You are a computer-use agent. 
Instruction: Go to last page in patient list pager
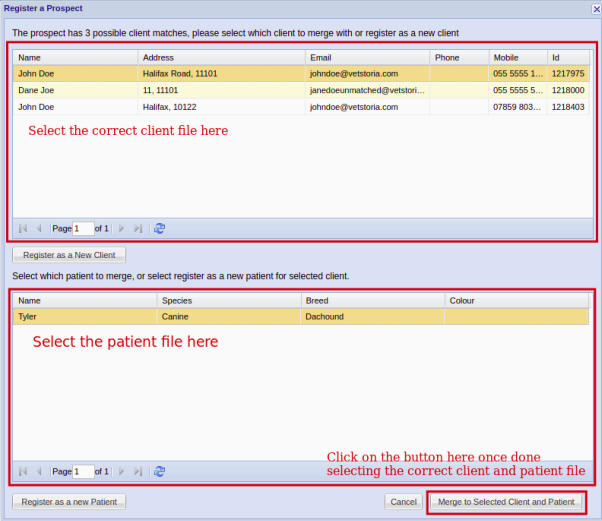(x=138, y=471)
